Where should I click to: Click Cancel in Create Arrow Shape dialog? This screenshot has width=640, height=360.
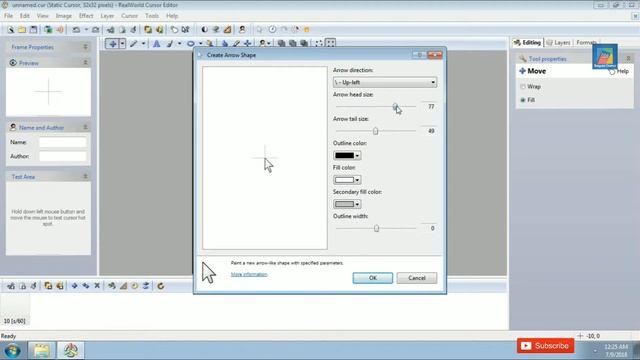417,278
